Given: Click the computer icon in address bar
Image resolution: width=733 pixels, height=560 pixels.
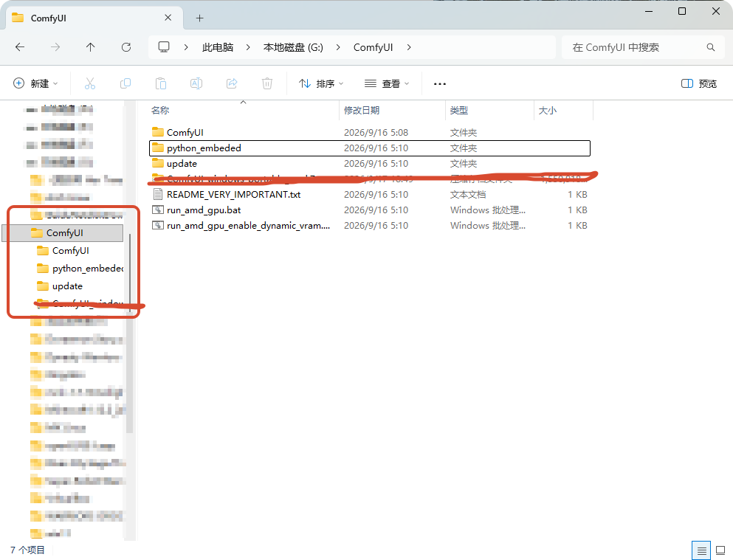Looking at the screenshot, I should point(164,47).
